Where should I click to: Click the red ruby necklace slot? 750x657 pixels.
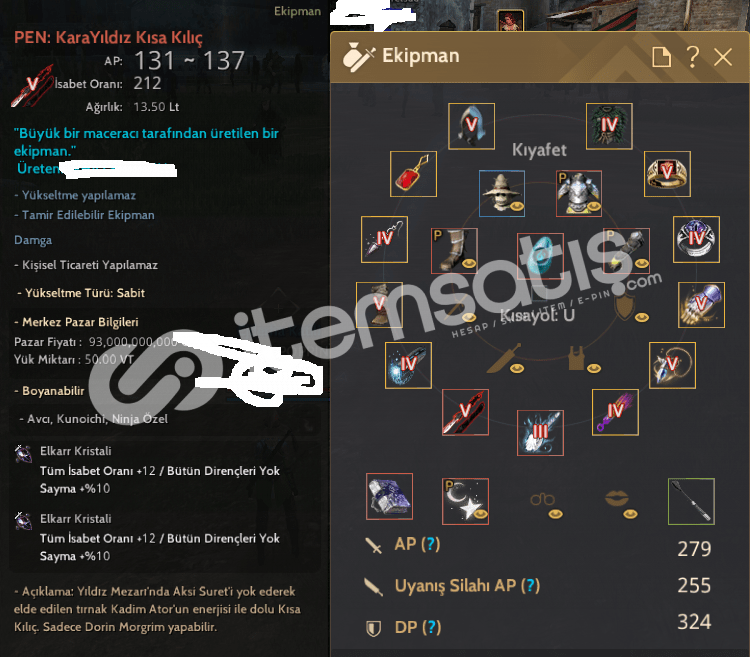pos(413,174)
